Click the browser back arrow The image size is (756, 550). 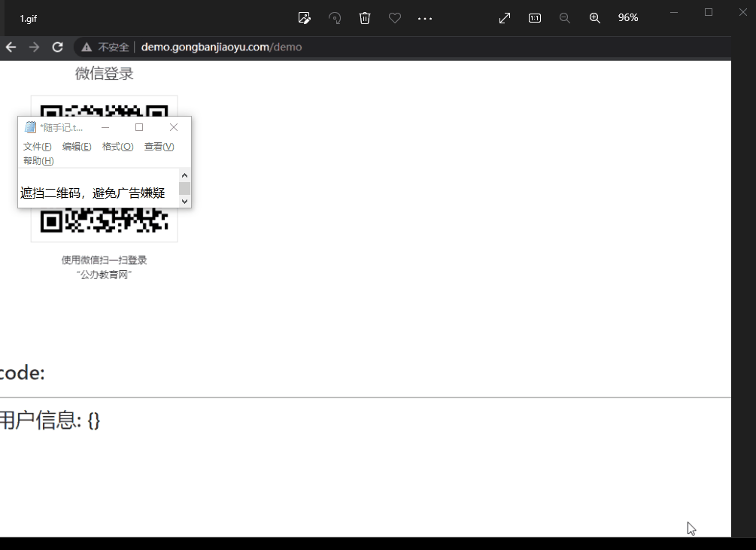(11, 47)
